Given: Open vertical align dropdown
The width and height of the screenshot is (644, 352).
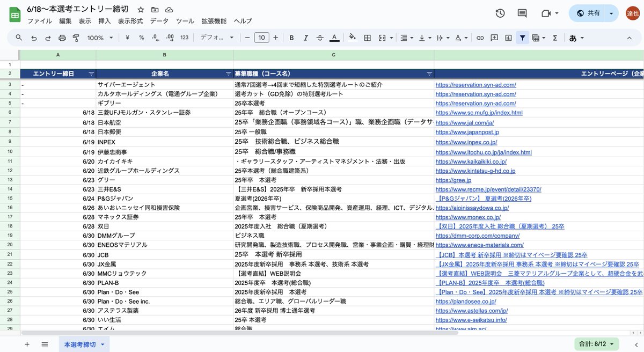Looking at the screenshot, I should [x=425, y=38].
